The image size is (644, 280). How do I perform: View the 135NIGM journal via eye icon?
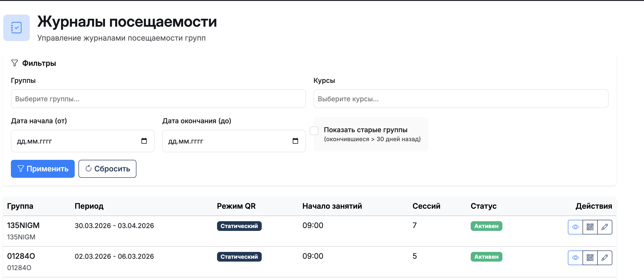575,227
